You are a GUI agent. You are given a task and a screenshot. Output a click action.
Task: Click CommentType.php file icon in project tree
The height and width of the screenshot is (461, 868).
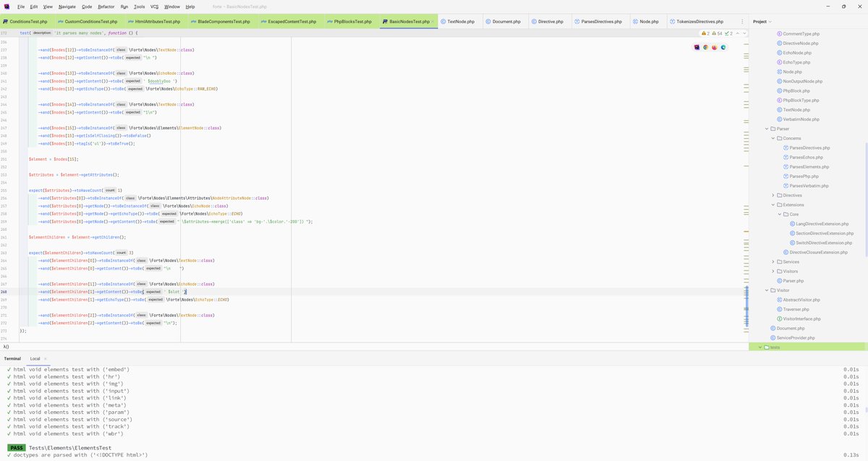[x=779, y=34]
